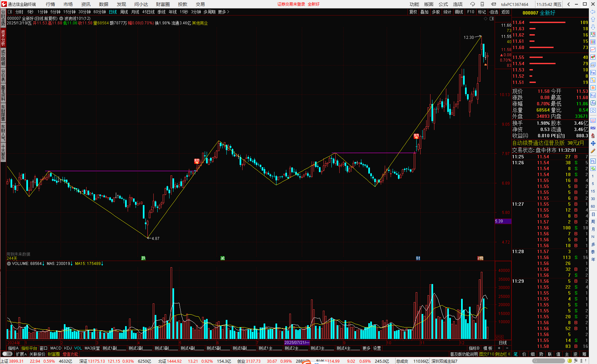This screenshot has width=597, height=364.
Task: Toggle the 弹 switch at bottom left
Action: (7, 354)
